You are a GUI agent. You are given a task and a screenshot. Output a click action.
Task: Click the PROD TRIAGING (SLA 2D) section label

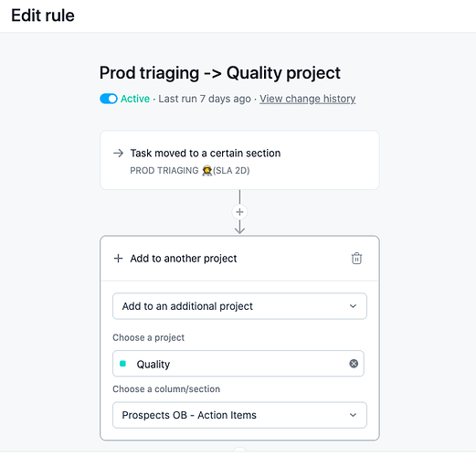(190, 170)
